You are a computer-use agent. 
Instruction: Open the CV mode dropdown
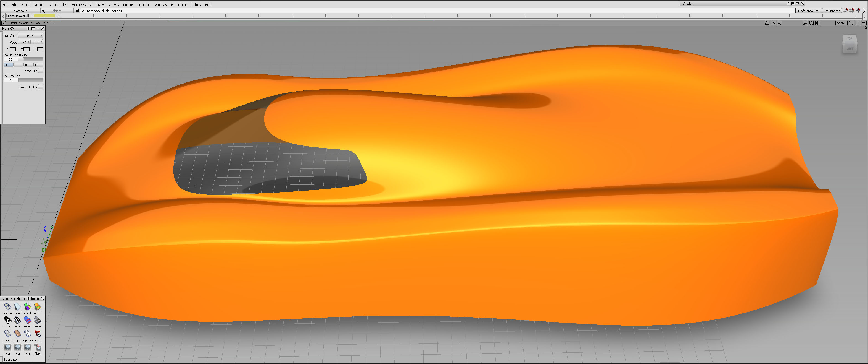click(x=37, y=42)
